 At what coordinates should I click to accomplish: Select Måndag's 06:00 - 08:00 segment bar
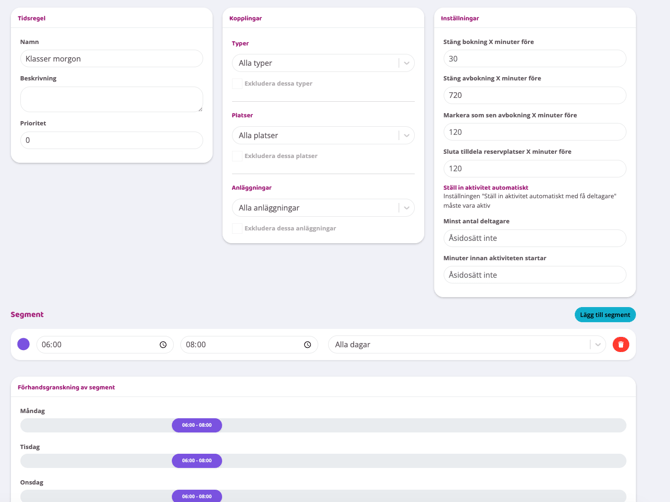[197, 425]
